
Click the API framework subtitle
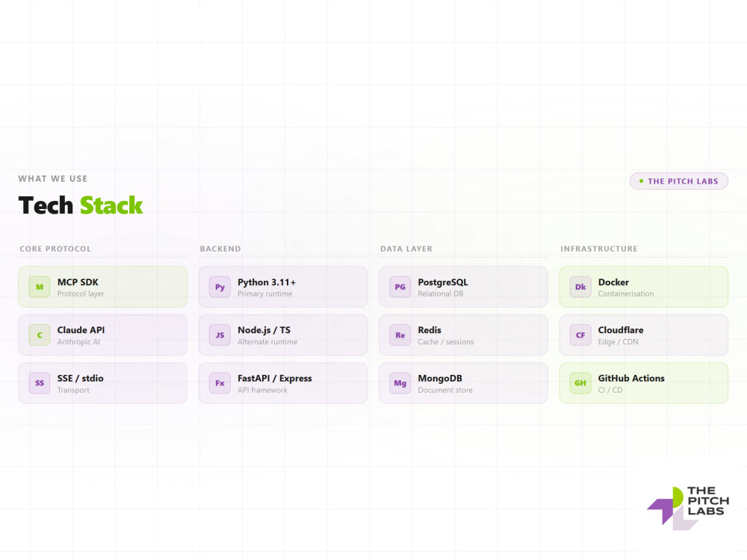pos(262,390)
